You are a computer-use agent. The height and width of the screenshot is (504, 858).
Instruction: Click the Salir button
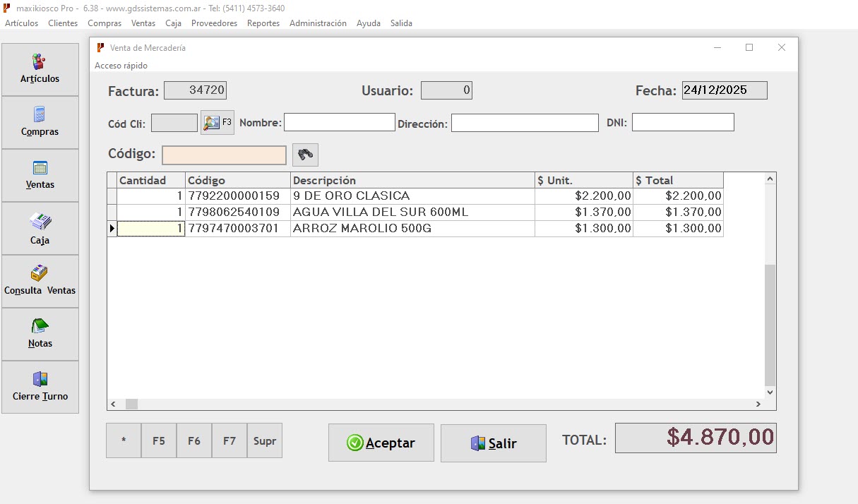(x=493, y=443)
